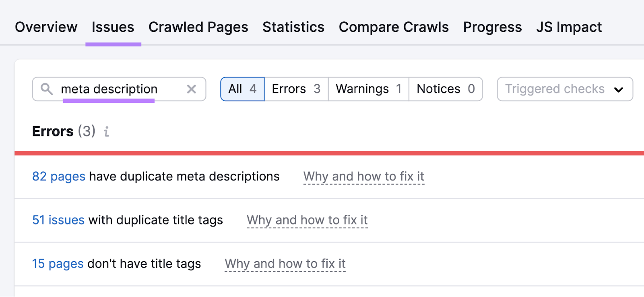Open the JS Impact tab
This screenshot has height=297, width=644.
click(x=569, y=27)
